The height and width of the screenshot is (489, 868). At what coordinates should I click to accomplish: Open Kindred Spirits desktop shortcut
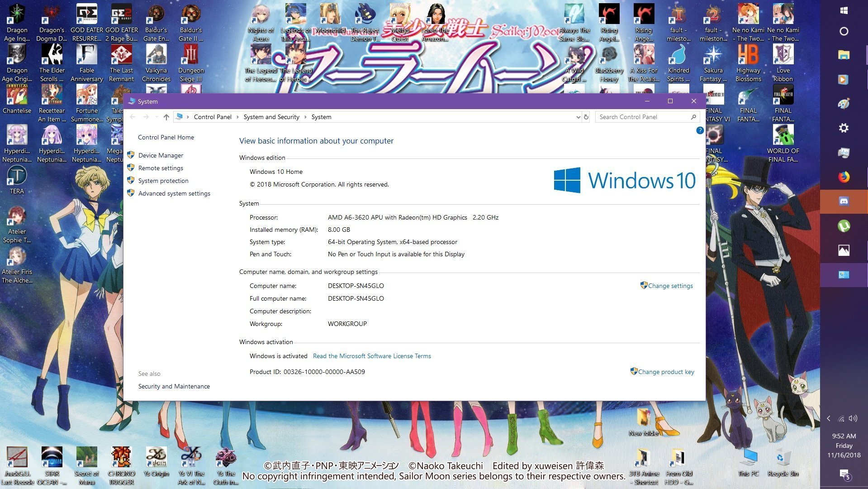tap(678, 63)
